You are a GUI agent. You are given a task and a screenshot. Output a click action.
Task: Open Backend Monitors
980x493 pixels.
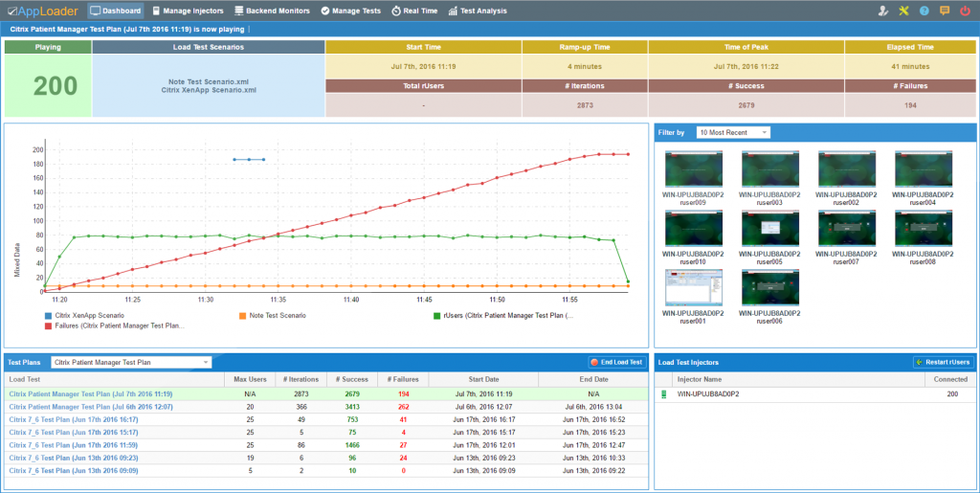(272, 11)
